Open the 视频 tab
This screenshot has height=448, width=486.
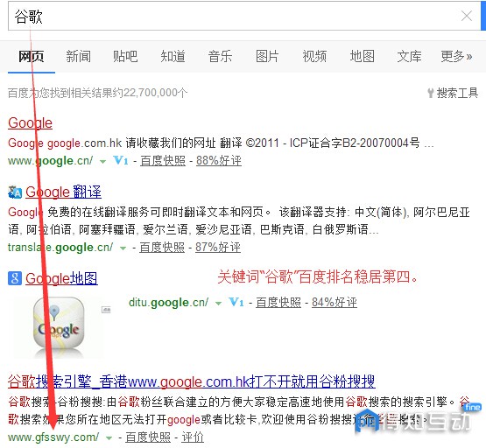coord(314,57)
